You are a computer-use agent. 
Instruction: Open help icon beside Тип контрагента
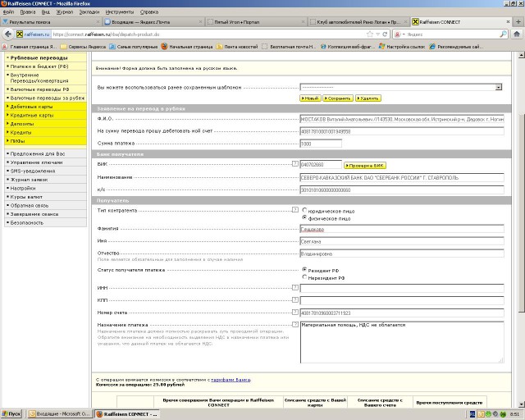(294, 210)
